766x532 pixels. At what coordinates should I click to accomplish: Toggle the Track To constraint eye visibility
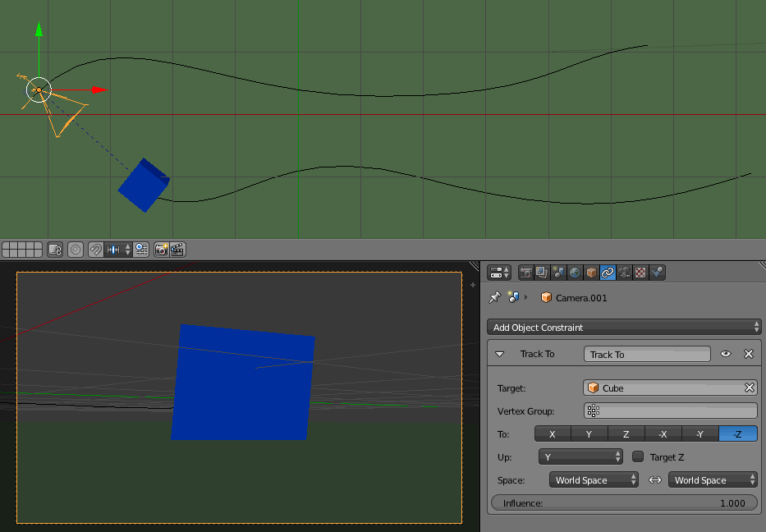[x=726, y=354]
